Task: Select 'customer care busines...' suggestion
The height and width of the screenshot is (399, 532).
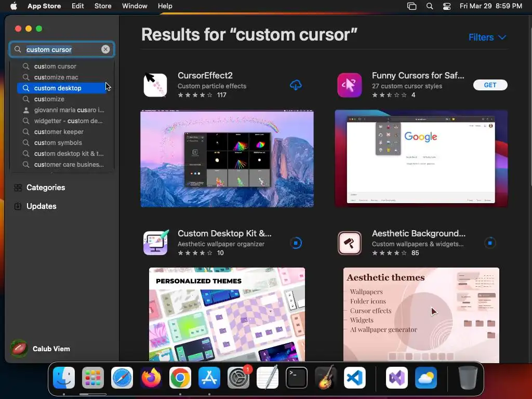Action: coord(62,164)
